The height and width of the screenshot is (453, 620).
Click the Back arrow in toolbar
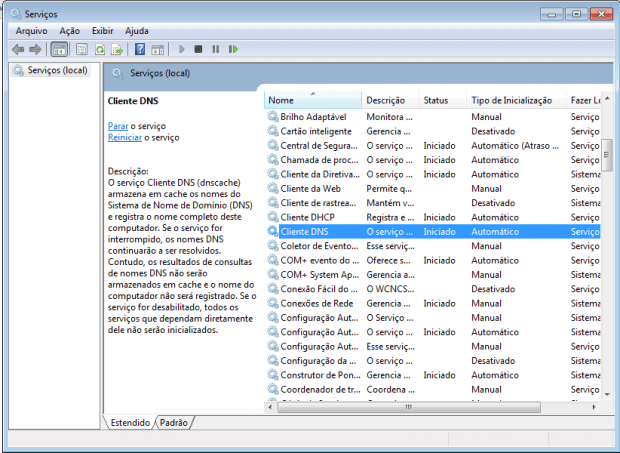coord(18,49)
